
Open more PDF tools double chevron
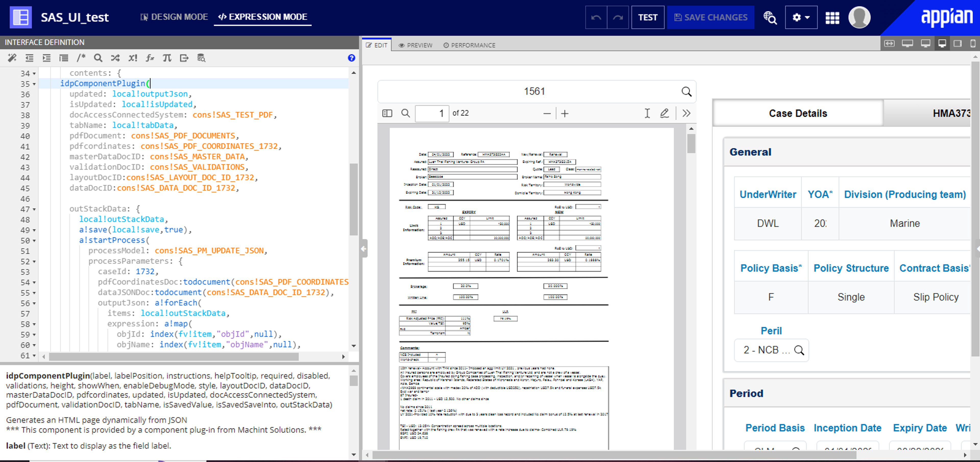686,113
